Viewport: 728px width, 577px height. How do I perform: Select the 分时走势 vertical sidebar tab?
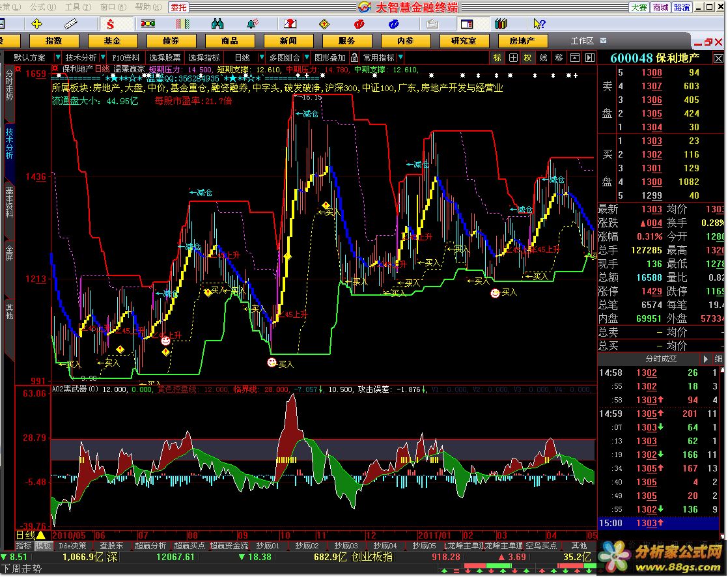click(x=9, y=85)
